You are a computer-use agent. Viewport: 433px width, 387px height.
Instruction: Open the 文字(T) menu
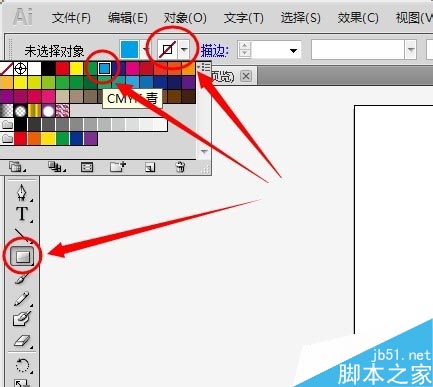click(x=243, y=18)
